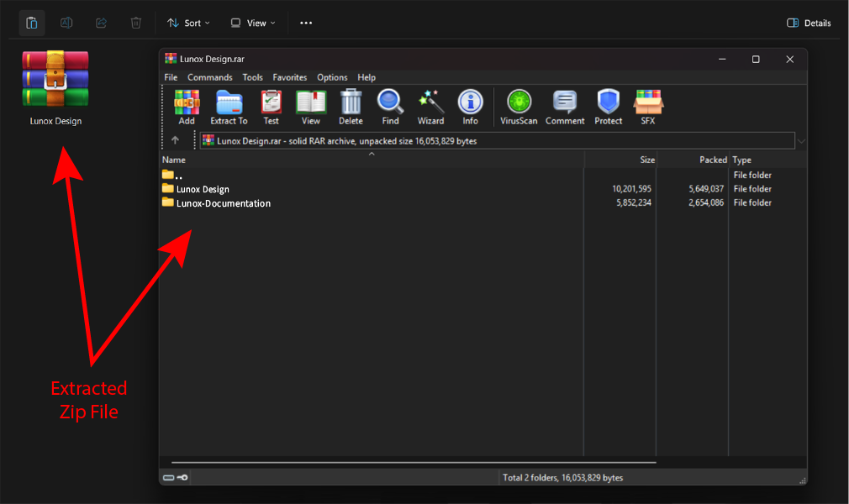Viewport: 849px width, 504px height.
Task: Open the Commands menu
Action: point(209,77)
